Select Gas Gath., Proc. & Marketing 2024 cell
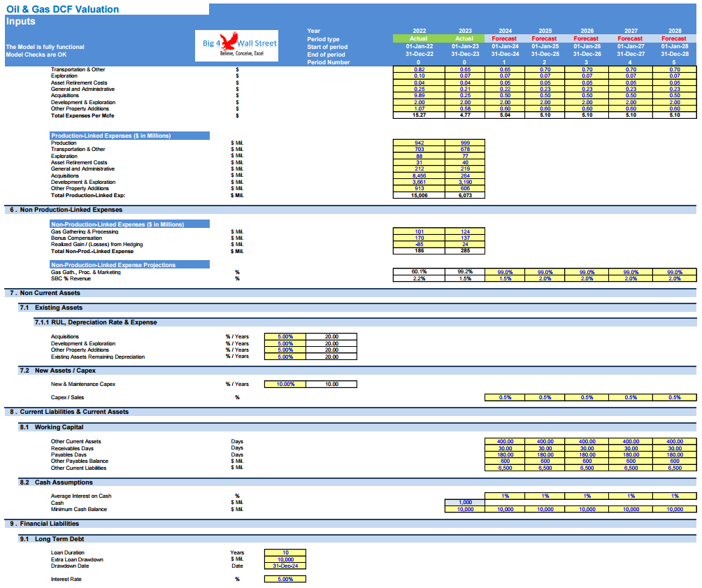 coord(505,272)
